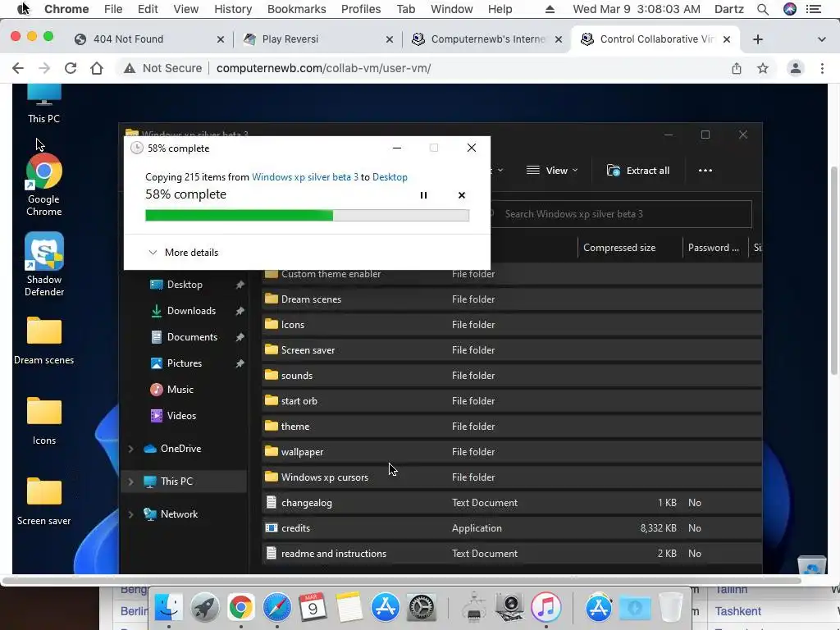Click the address bar URL

[x=323, y=68]
